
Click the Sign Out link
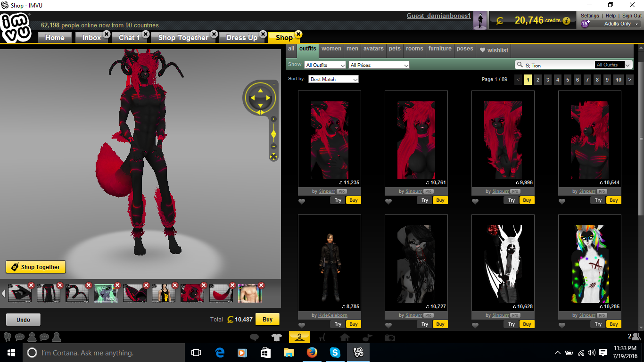[632, 16]
